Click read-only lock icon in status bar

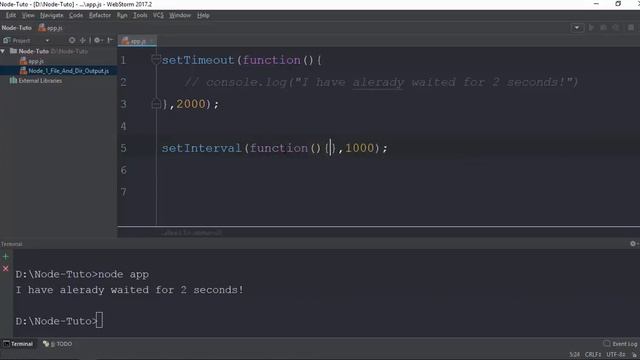(634, 355)
